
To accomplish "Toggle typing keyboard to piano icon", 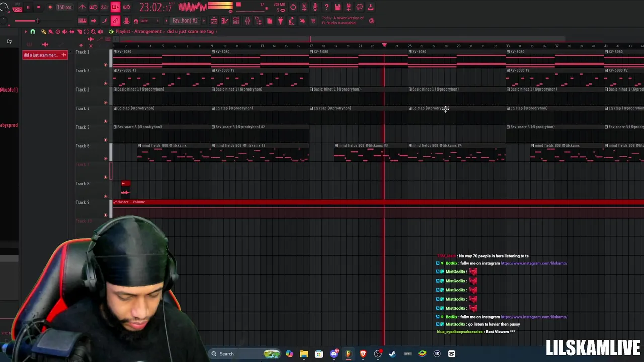I will pyautogui.click(x=82, y=21).
